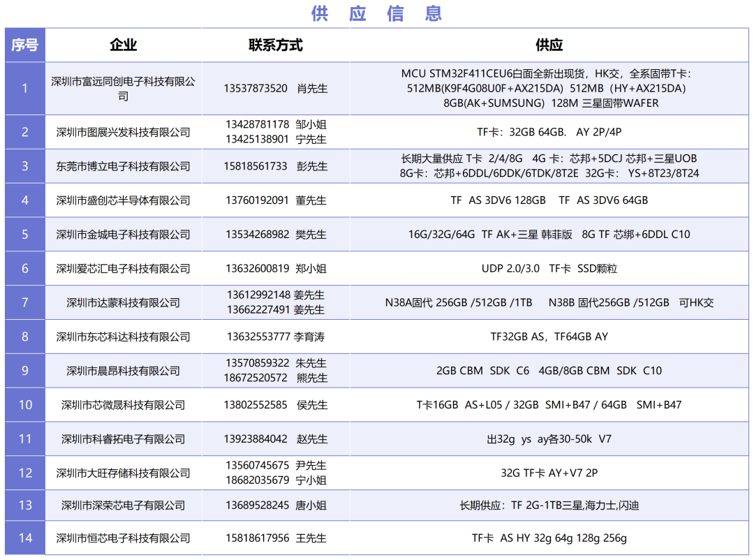754x560 pixels.
Task: Select the 2GB CBM SDK C6 supply cell
Action: click(549, 371)
